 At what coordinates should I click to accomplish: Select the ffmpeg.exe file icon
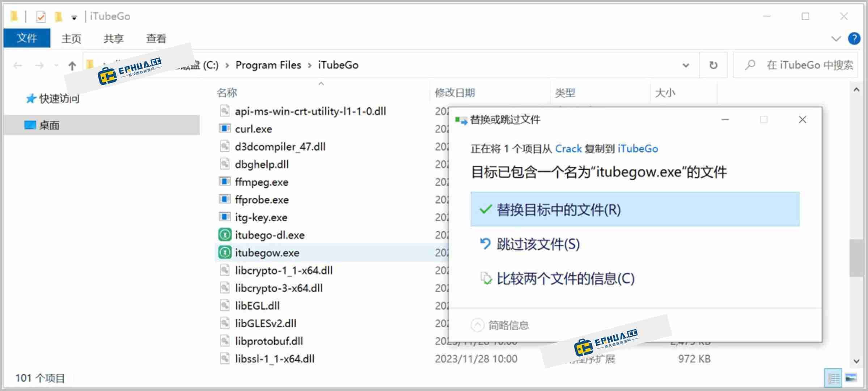click(225, 181)
